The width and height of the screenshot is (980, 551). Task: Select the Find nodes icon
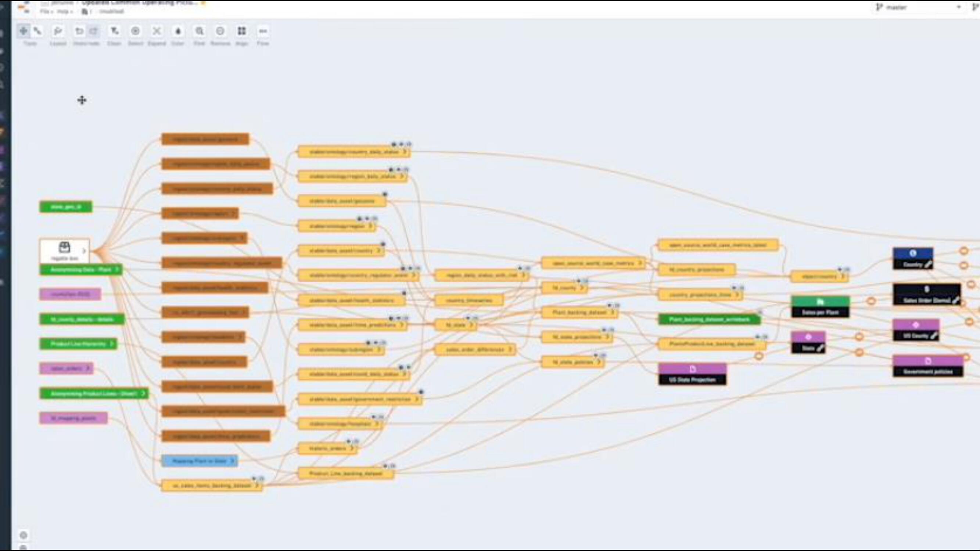[x=200, y=31]
